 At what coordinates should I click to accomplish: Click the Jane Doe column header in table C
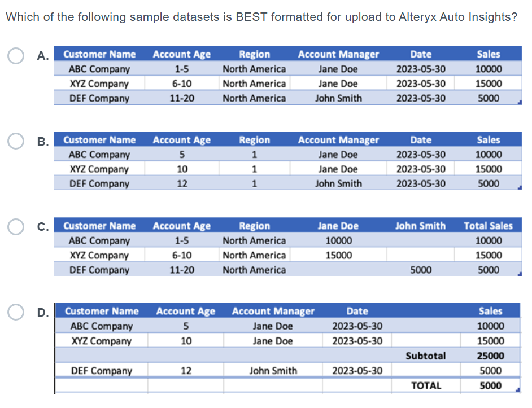click(x=338, y=226)
